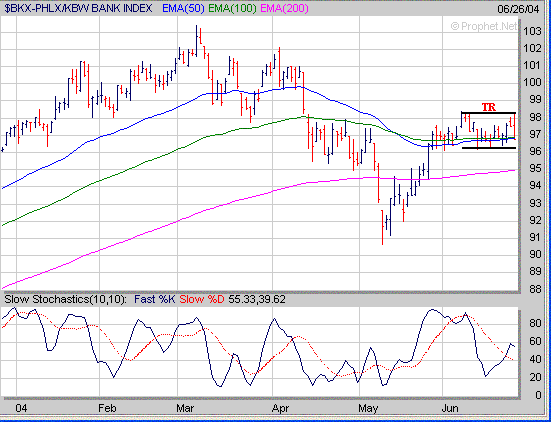Select the EMA(50) legend label
551x422 pixels.
[x=183, y=8]
